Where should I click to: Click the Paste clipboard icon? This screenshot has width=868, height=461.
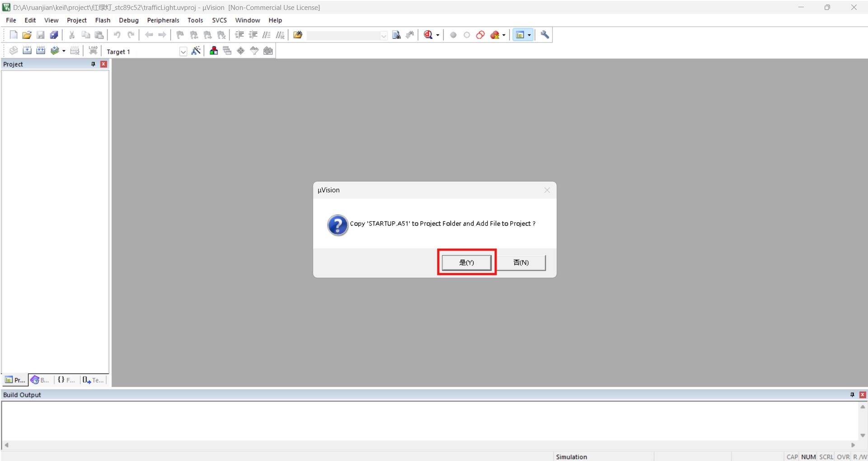pos(99,35)
